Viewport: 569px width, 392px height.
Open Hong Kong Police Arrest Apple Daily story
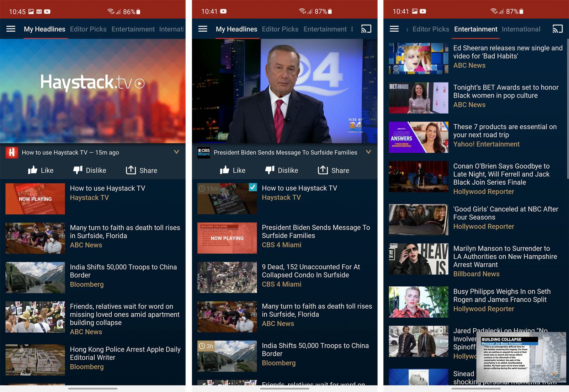tap(93, 360)
